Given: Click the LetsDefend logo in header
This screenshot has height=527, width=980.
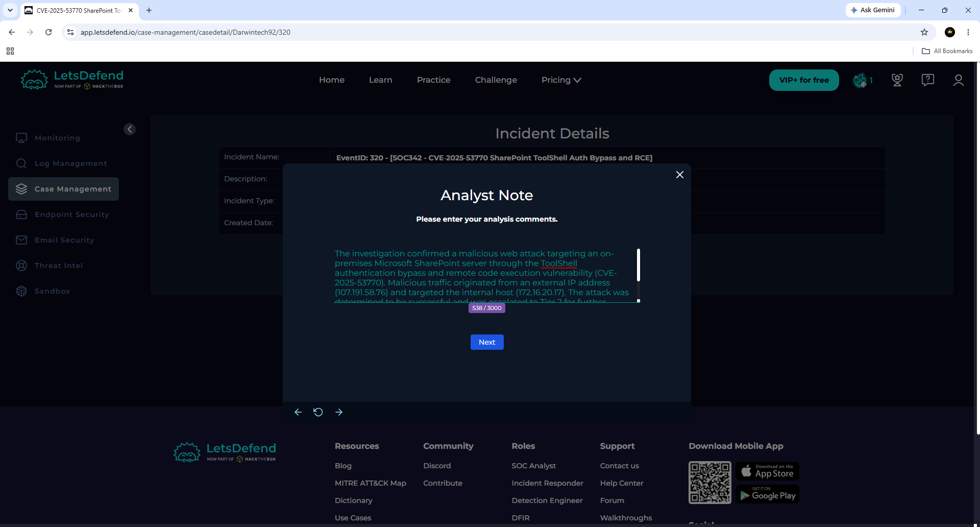Looking at the screenshot, I should pyautogui.click(x=72, y=80).
